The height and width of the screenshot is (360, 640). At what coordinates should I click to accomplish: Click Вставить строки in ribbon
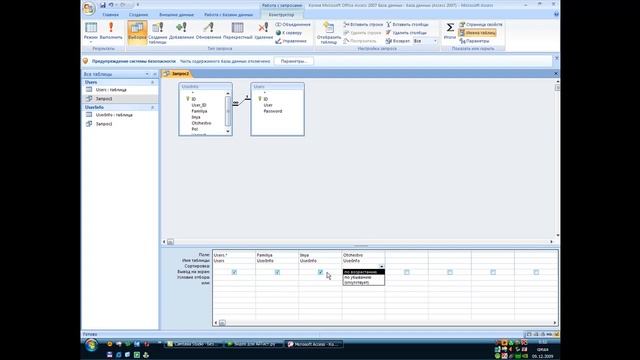pos(363,24)
